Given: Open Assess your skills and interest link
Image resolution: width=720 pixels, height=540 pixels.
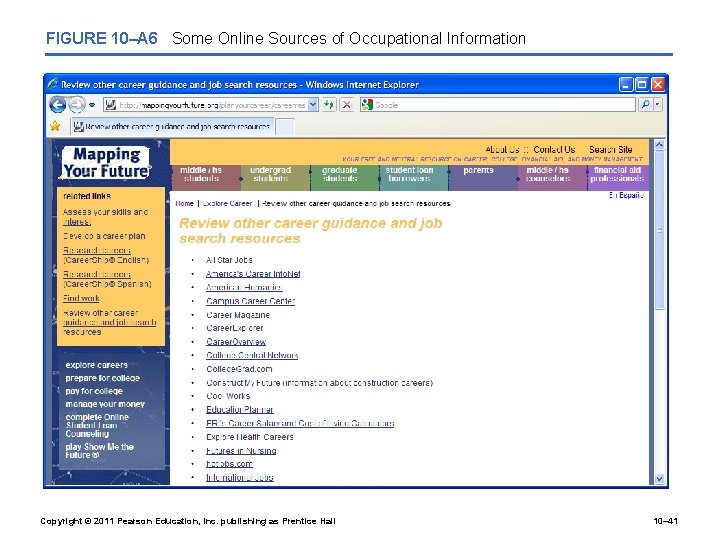Looking at the screenshot, I should pyautogui.click(x=105, y=217).
